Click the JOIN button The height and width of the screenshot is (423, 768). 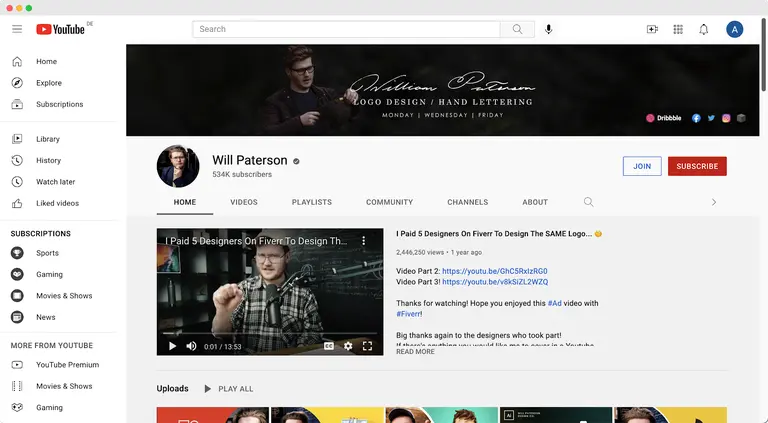[x=642, y=166]
